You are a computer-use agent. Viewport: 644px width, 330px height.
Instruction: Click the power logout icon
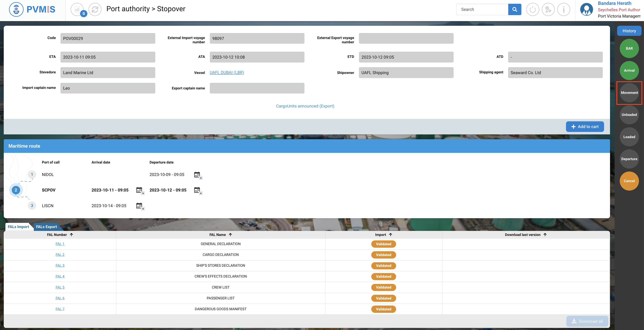click(533, 10)
